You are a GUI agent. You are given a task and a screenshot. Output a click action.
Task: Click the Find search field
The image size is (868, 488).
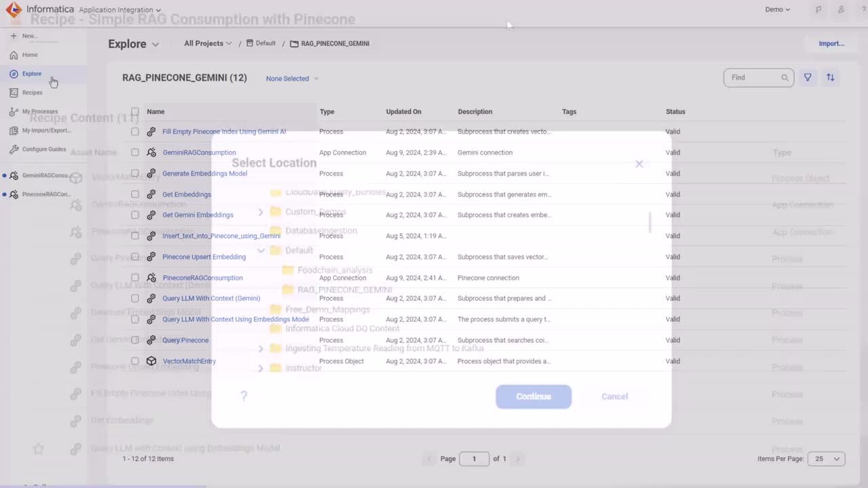(753, 78)
